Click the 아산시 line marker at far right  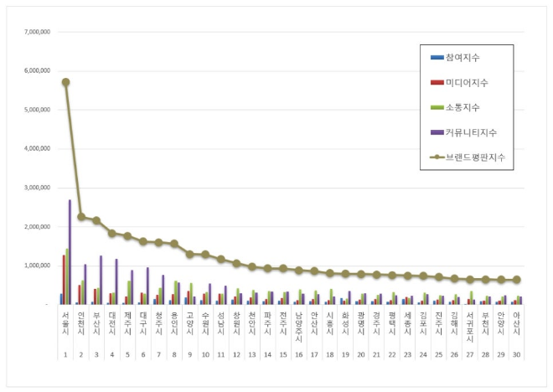516,280
